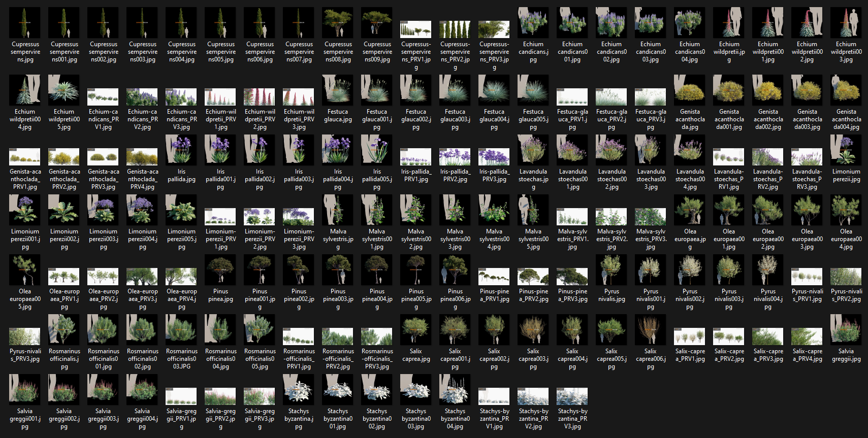Click the Festuca glauca.jpg image thumbnail
Viewport: 868px width, 438px height.
pyautogui.click(x=338, y=90)
